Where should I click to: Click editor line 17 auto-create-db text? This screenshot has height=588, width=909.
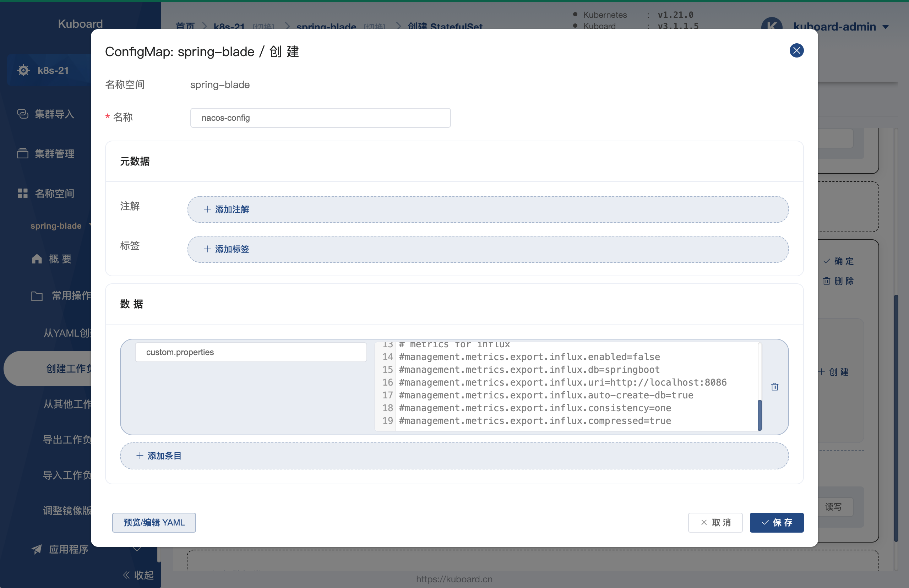point(546,395)
